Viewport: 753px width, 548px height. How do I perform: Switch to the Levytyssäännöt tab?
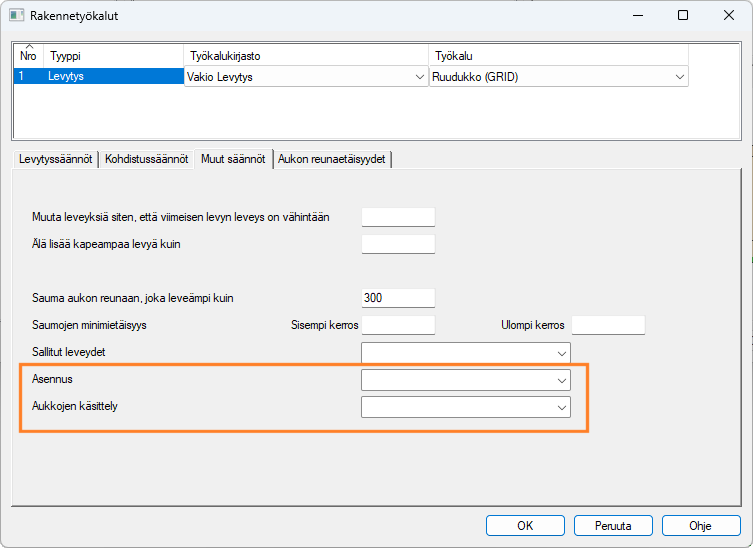[56, 159]
